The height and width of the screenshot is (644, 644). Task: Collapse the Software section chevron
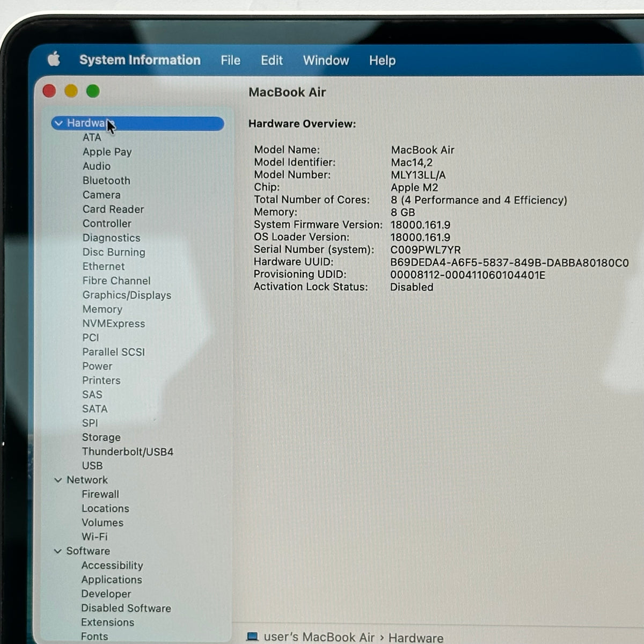(x=57, y=551)
